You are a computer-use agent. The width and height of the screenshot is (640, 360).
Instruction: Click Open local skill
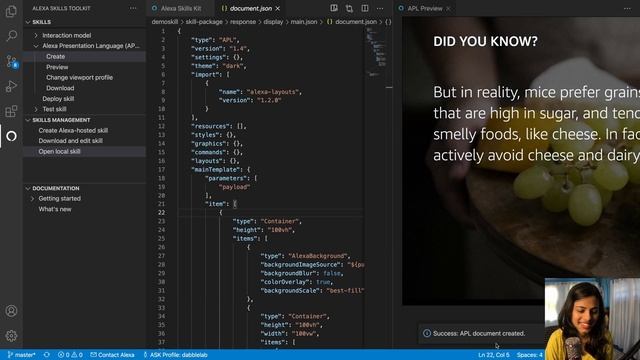point(60,151)
